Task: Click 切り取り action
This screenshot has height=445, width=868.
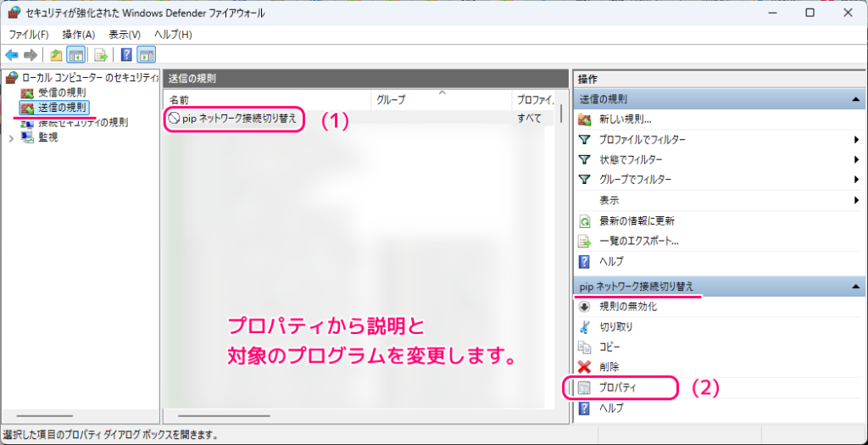Action: click(615, 326)
